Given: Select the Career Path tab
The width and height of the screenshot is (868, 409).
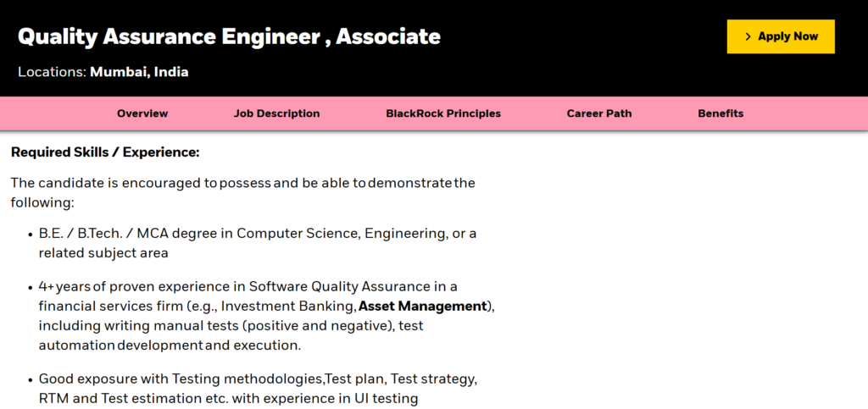Looking at the screenshot, I should pos(599,113).
